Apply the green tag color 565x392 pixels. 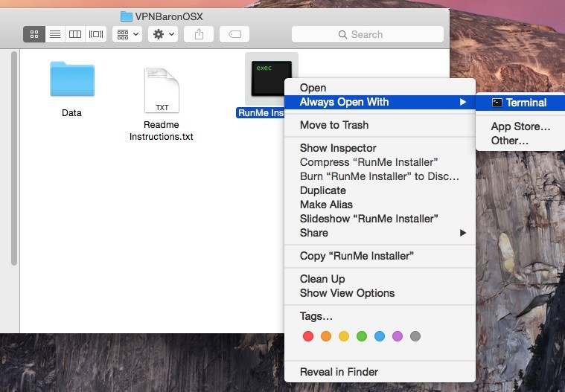(x=362, y=336)
